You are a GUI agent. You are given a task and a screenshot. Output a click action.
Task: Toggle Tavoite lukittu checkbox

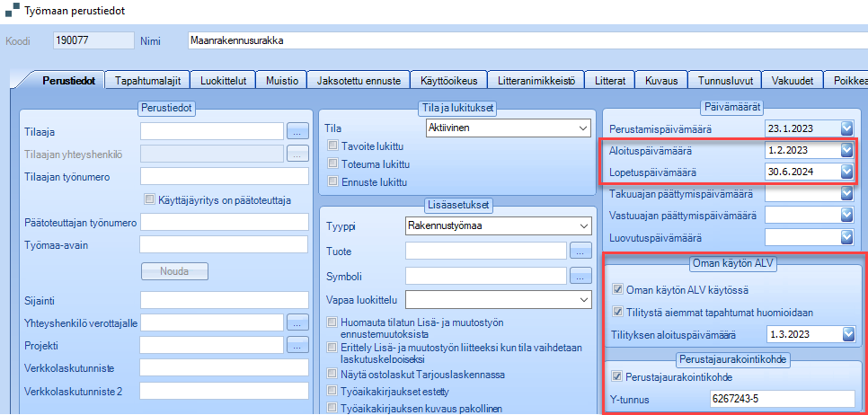tap(332, 146)
